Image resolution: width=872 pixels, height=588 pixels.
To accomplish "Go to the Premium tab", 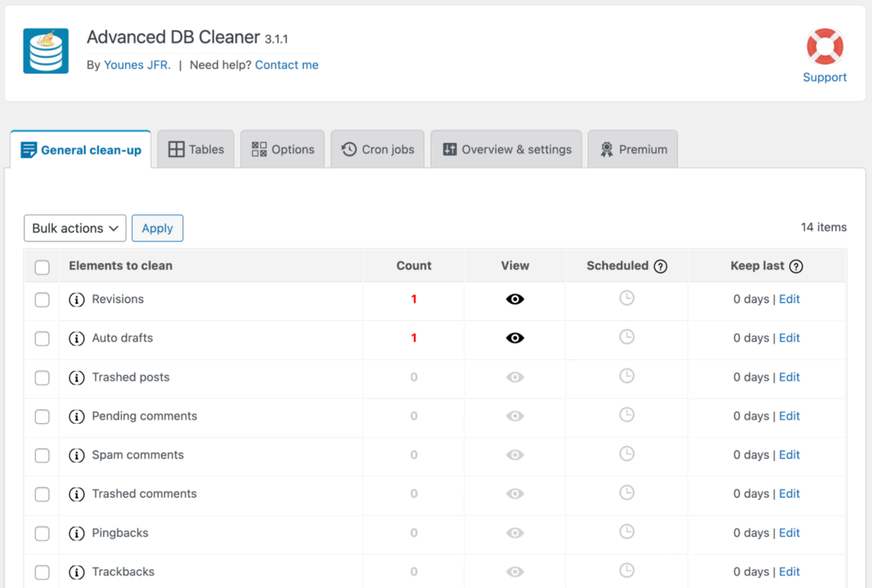I will tap(633, 149).
